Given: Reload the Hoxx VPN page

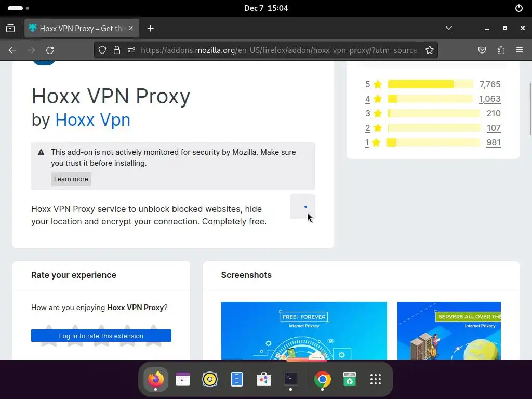Looking at the screenshot, I should [50, 50].
